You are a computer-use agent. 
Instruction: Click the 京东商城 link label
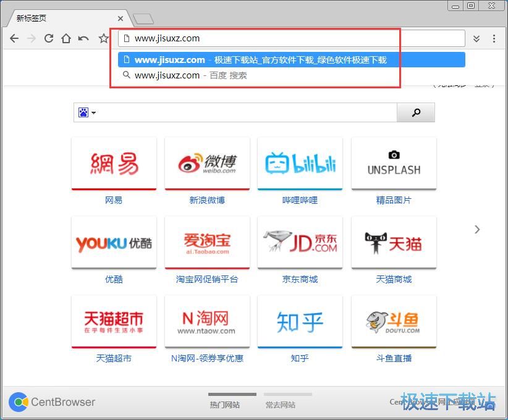300,279
